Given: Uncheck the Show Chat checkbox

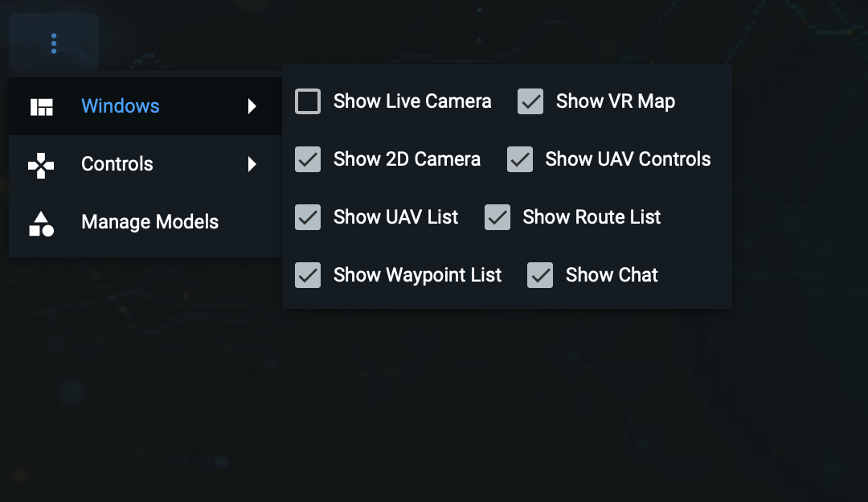Looking at the screenshot, I should coord(540,275).
